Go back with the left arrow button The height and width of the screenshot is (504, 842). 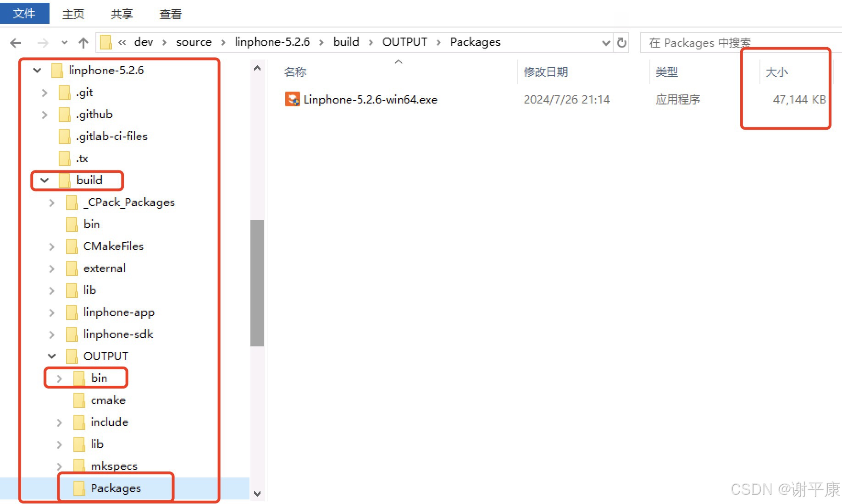[16, 43]
